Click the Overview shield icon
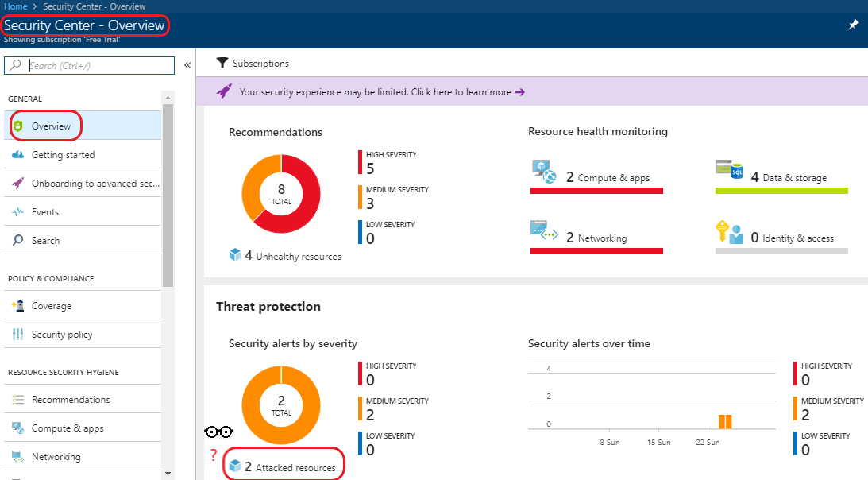The height and width of the screenshot is (480, 868). point(18,126)
